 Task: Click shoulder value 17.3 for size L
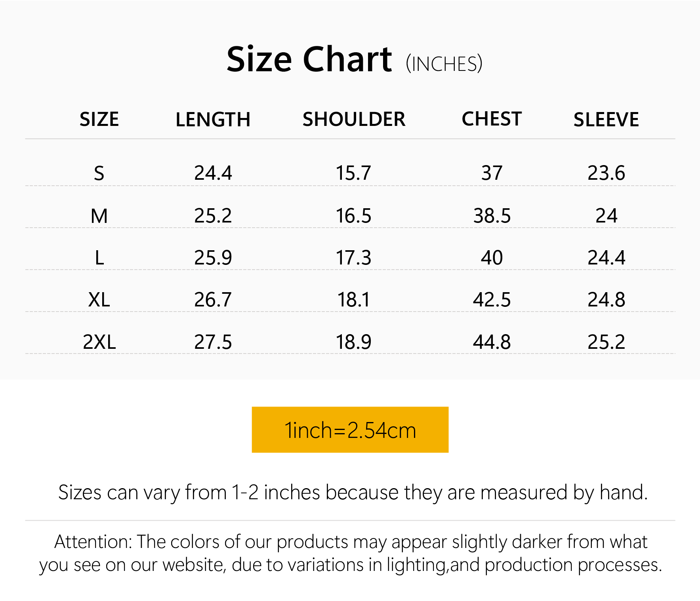(x=354, y=258)
